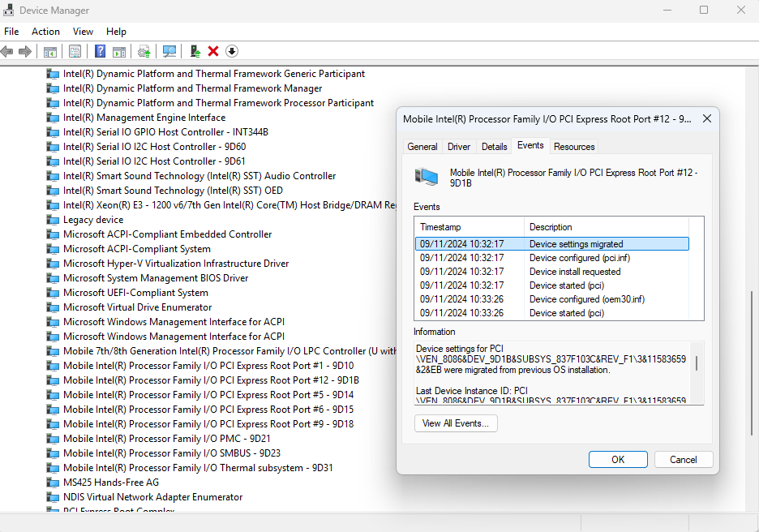Select Microsoft UEFI-Compliant System
This screenshot has width=759, height=532.
coord(135,293)
